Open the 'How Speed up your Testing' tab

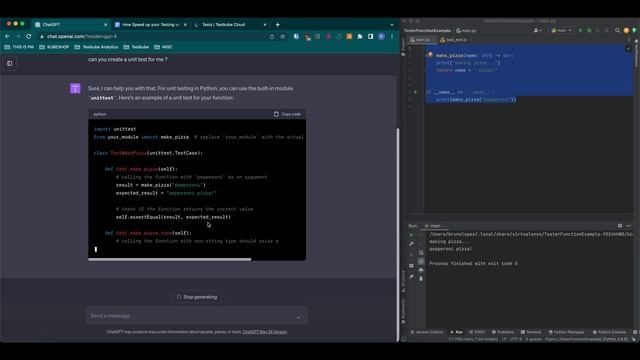point(150,24)
